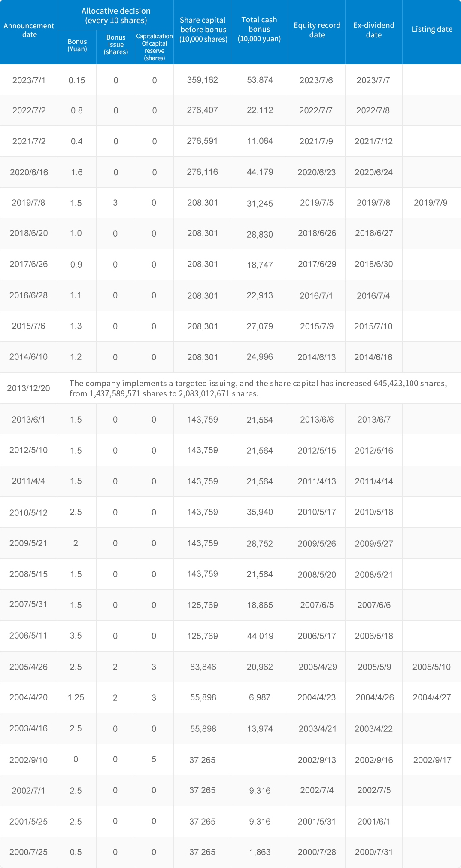
Task: Click the 2019/7/9 listing date cell
Action: point(431,203)
